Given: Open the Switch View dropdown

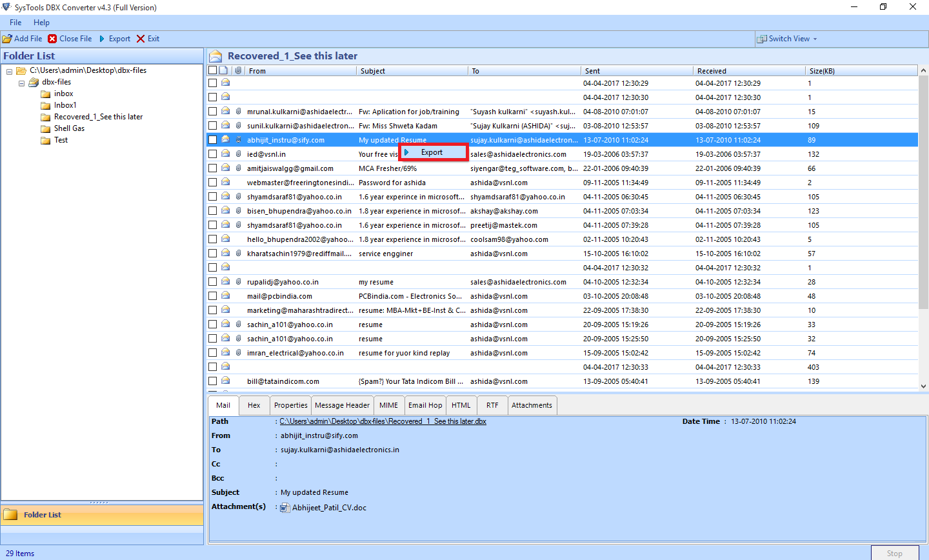Looking at the screenshot, I should click(x=786, y=39).
